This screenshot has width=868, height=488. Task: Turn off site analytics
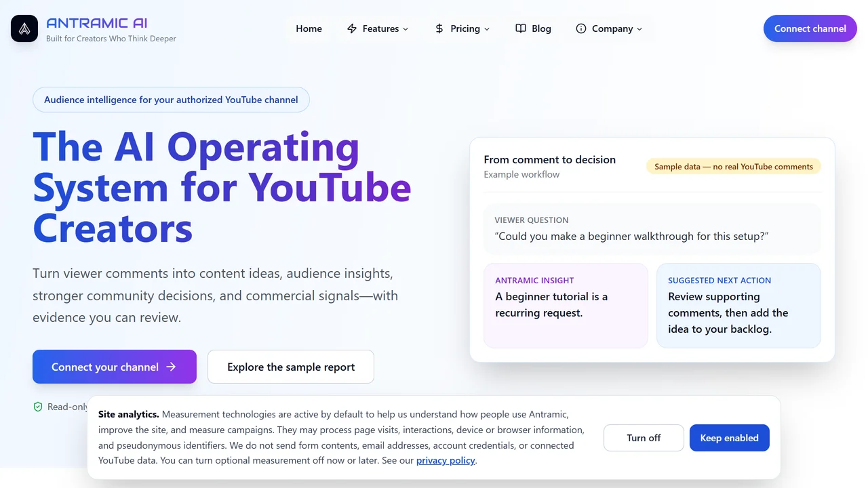644,438
